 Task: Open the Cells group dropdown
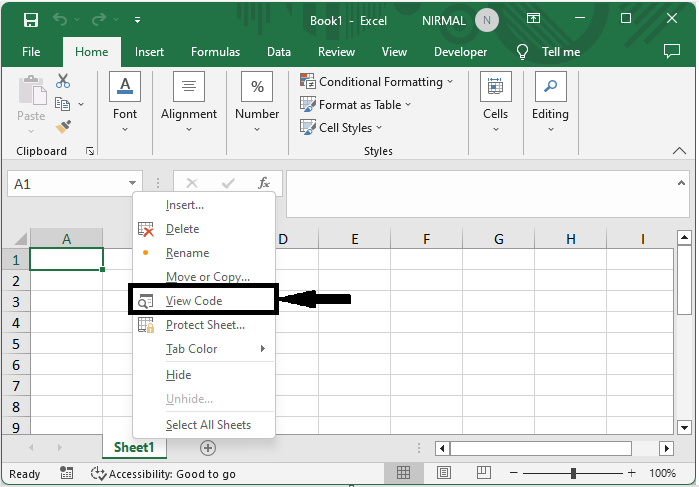point(495,103)
